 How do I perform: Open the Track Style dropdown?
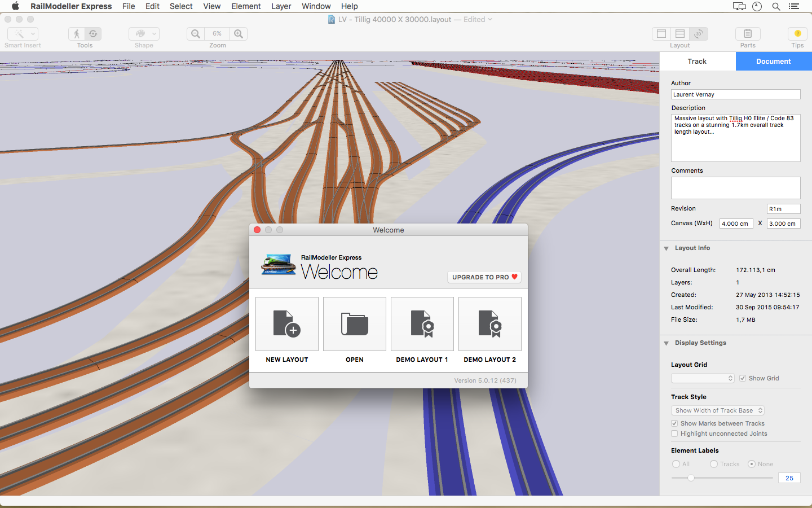pos(718,410)
